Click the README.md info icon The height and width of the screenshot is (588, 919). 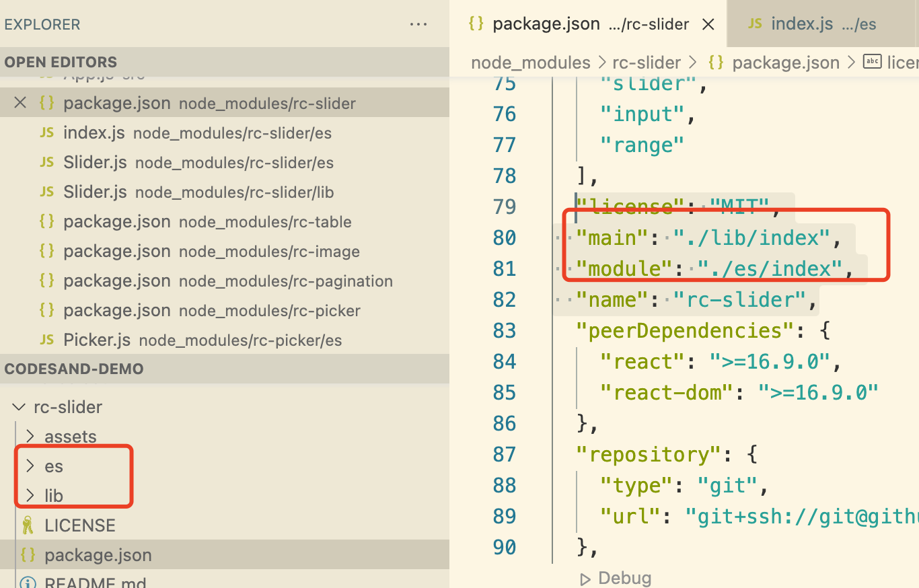(28, 583)
